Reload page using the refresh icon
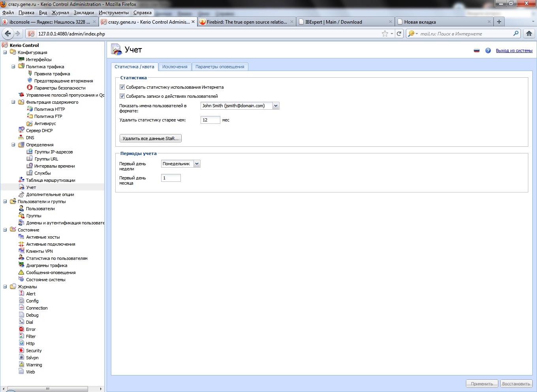Screen dimensions: 537x392 coord(399,34)
